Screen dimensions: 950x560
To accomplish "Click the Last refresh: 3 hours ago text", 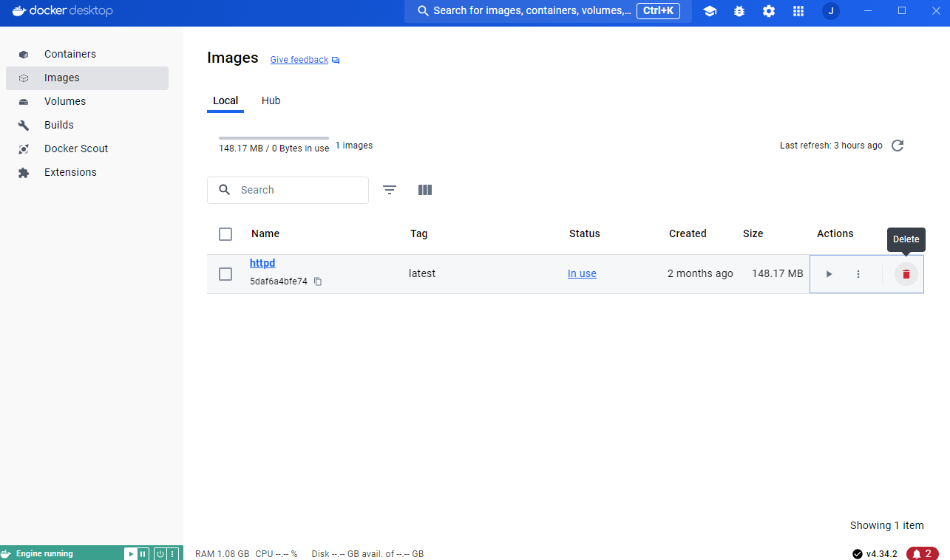I will point(831,146).
